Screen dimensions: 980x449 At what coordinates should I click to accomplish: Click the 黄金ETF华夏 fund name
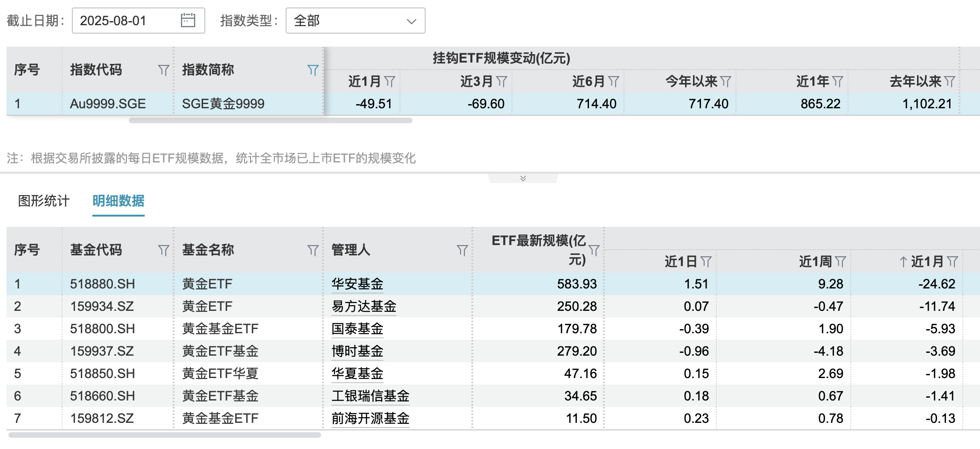220,373
